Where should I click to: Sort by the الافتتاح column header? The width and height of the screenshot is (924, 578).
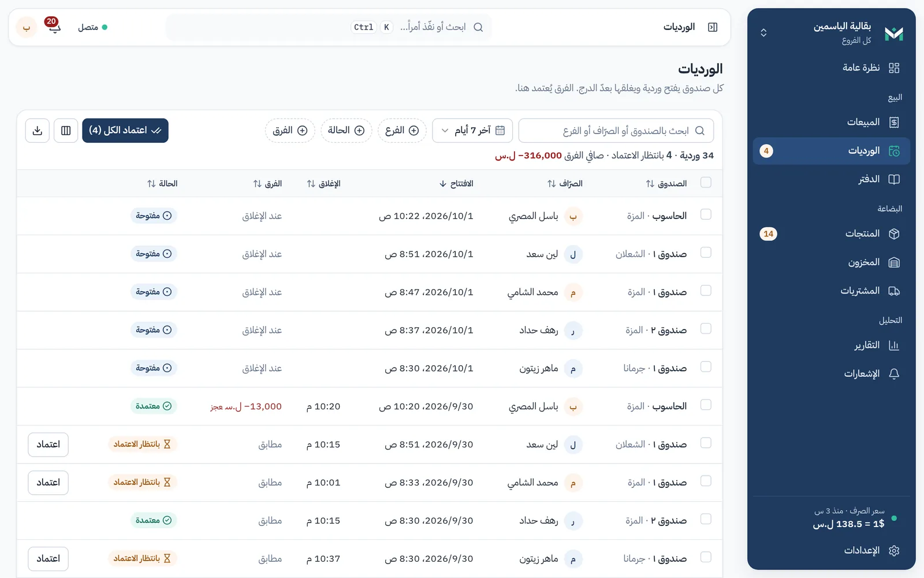click(456, 184)
